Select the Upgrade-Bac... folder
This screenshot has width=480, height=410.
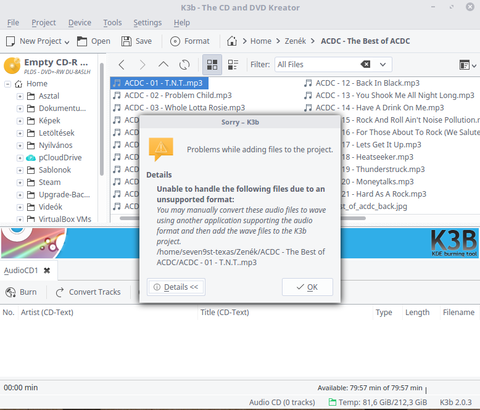coord(64,195)
